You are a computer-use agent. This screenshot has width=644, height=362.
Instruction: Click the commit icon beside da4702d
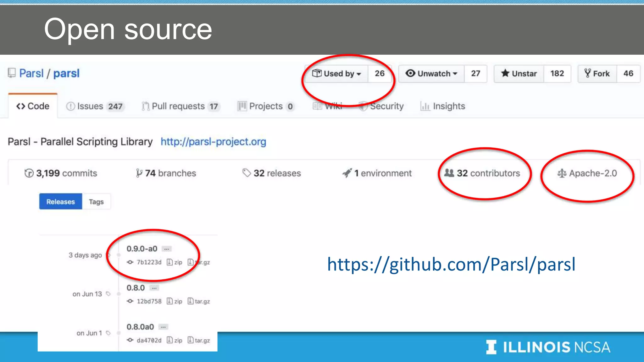[130, 340]
